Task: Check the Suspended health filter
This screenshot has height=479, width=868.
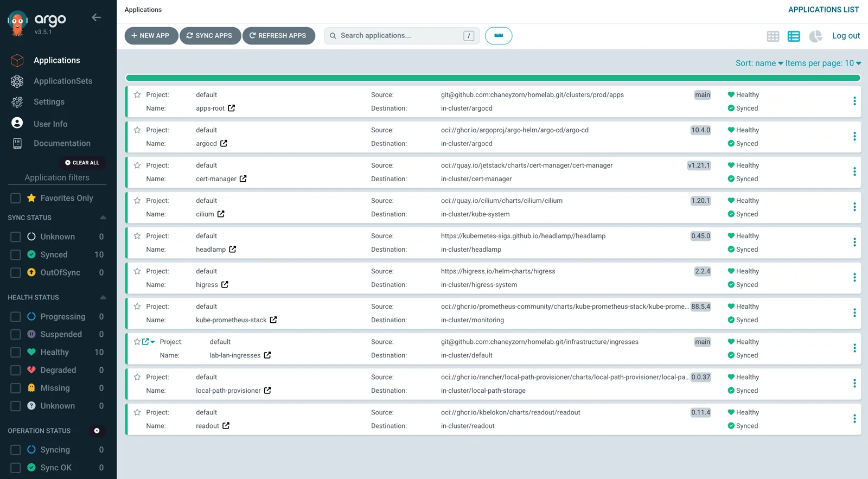Action: click(16, 334)
